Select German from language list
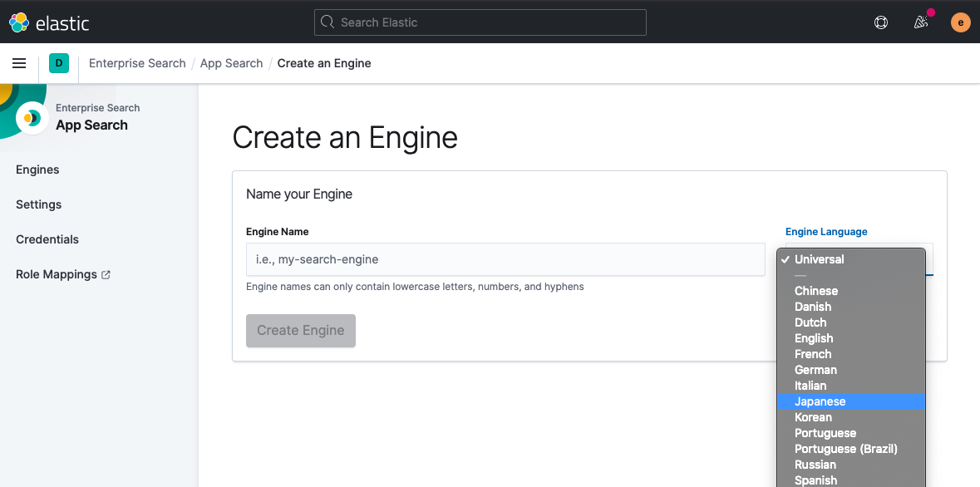The width and height of the screenshot is (980, 487). [x=850, y=370]
